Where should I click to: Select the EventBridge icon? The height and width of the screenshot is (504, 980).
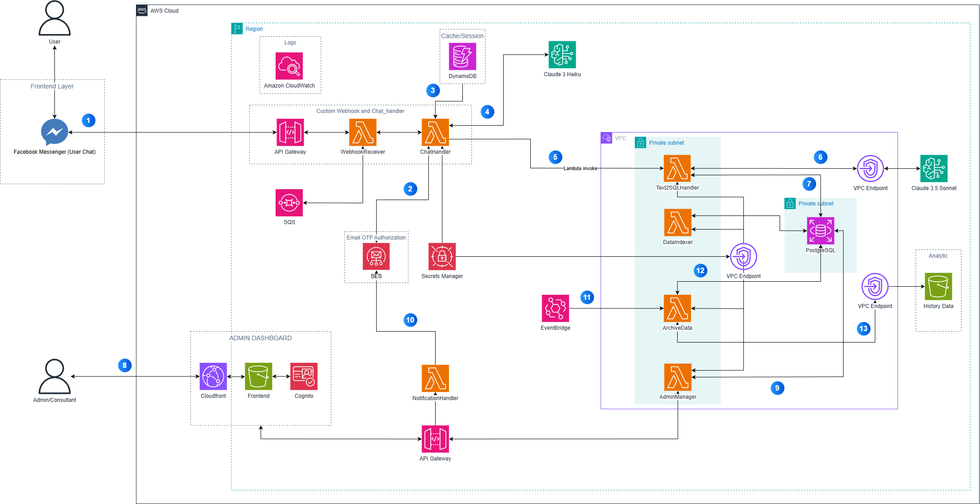pyautogui.click(x=555, y=309)
